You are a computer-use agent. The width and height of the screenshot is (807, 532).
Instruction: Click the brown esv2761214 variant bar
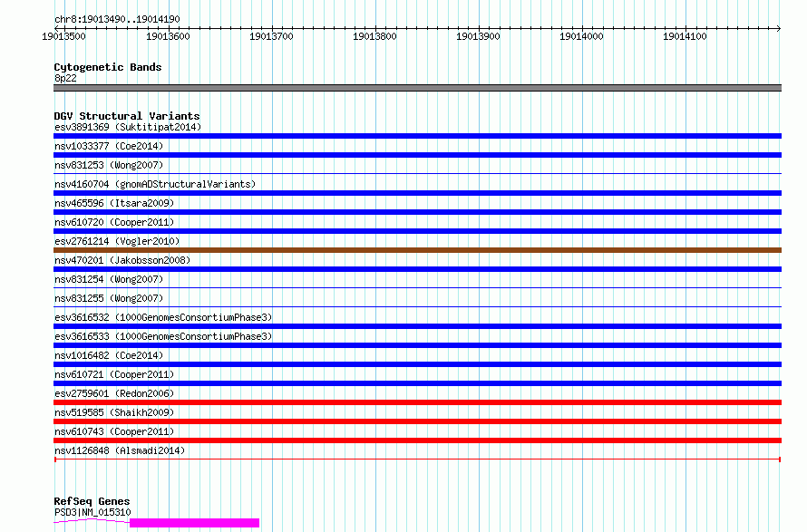(417, 250)
